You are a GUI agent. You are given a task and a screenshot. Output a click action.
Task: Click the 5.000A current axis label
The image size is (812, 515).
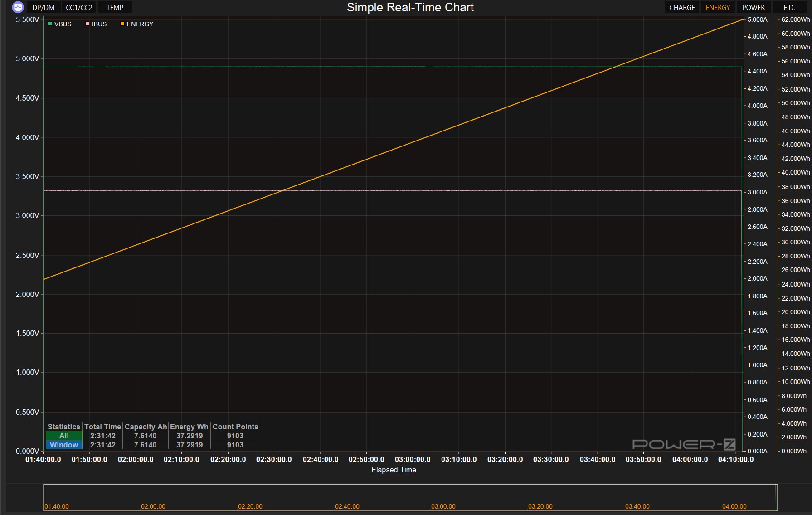[x=757, y=19]
